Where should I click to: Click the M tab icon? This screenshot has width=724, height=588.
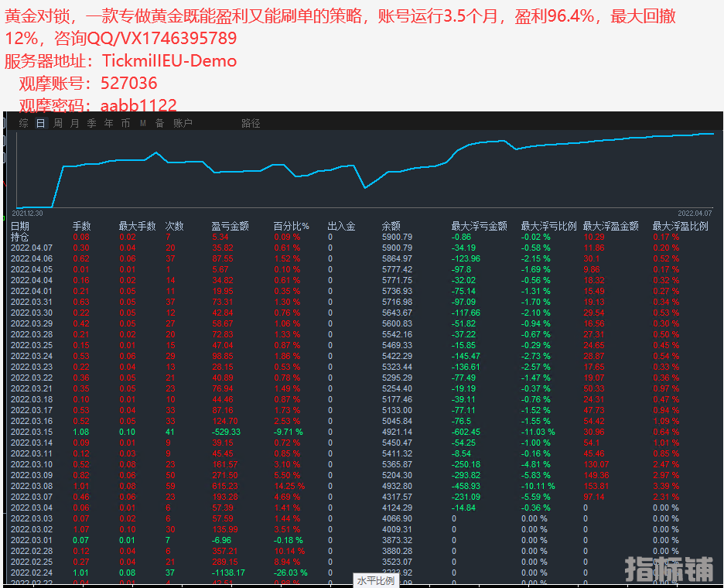143,123
